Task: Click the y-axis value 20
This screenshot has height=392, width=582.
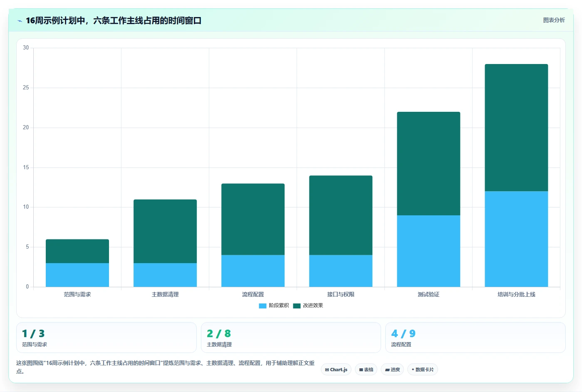Action: [26, 128]
